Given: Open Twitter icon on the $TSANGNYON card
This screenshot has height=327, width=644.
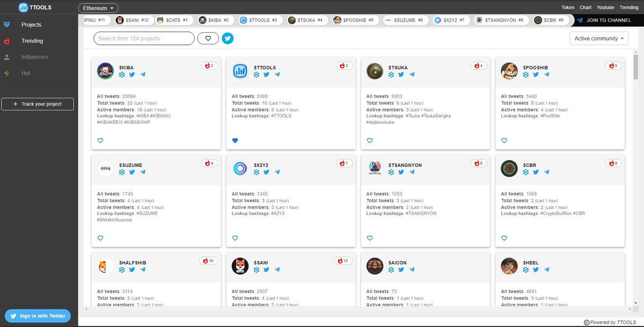Looking at the screenshot, I should 401,172.
